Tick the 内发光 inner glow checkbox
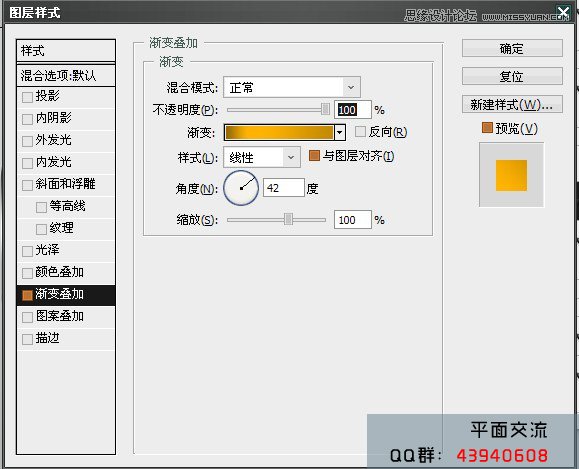This screenshot has width=579, height=469. point(27,163)
